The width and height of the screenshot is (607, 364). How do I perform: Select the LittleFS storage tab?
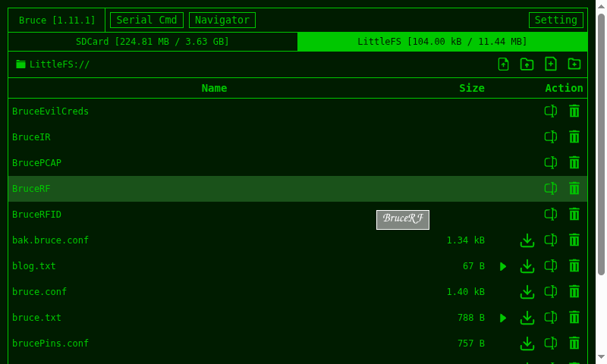tap(442, 42)
